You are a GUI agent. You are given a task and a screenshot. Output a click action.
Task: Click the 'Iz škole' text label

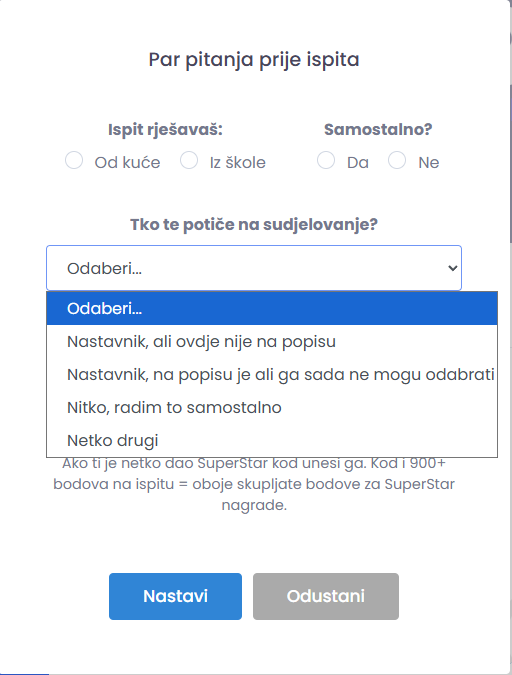(x=238, y=163)
